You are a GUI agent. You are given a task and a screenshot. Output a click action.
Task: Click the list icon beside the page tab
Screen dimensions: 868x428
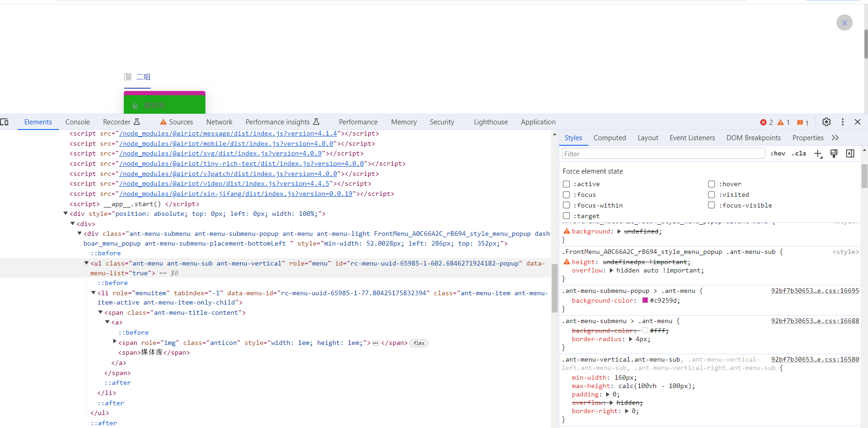pos(128,77)
